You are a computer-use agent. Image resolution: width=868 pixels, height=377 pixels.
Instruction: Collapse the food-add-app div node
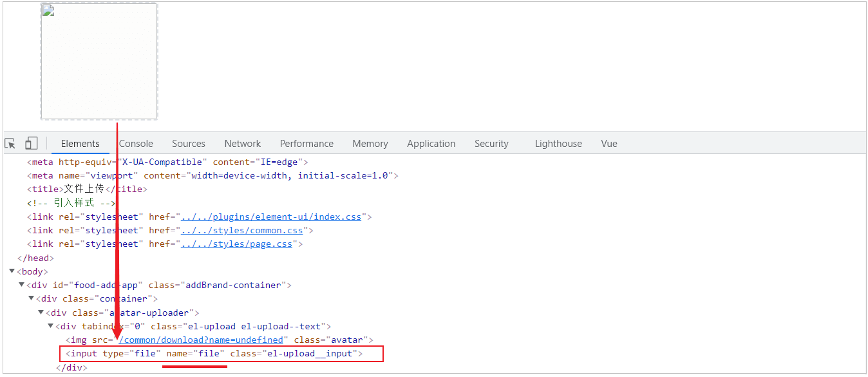22,285
